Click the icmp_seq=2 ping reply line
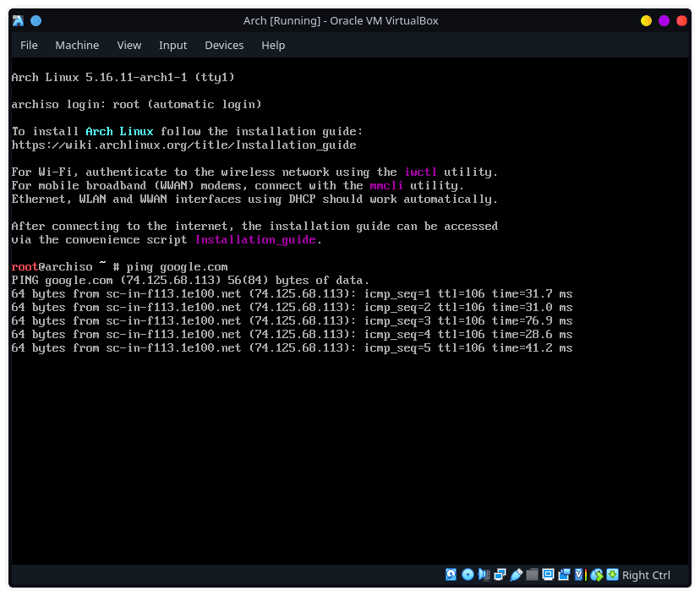Screen dimensions: 700x596 [292, 307]
